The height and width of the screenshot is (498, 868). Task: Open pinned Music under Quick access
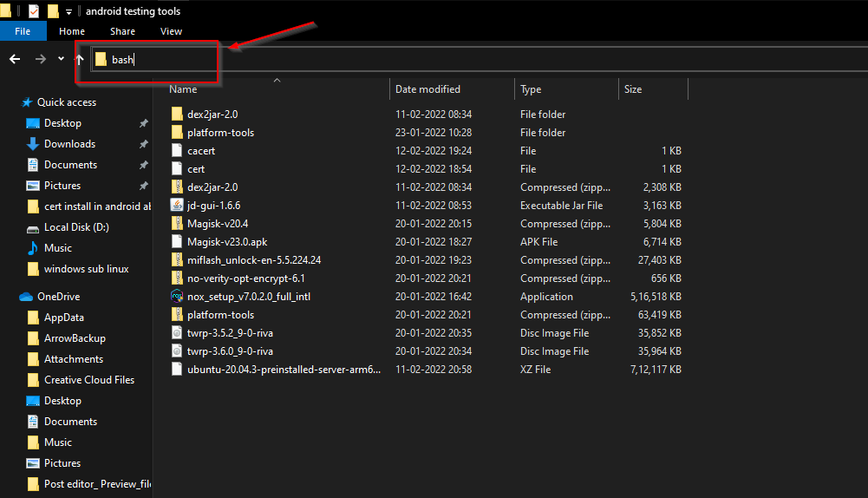pos(58,248)
